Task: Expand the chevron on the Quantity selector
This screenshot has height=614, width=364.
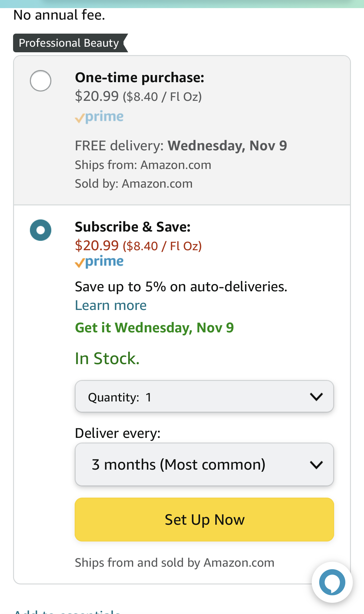Action: click(317, 396)
